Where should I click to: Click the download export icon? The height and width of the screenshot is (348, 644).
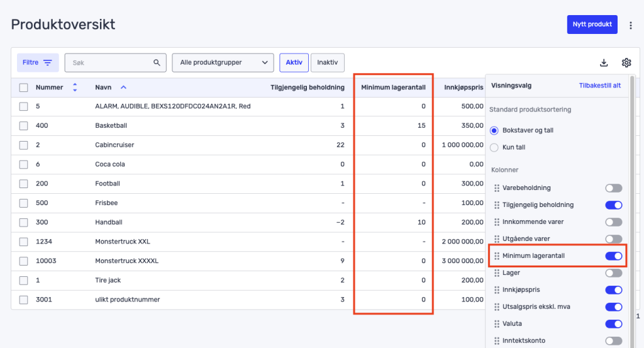pyautogui.click(x=604, y=62)
